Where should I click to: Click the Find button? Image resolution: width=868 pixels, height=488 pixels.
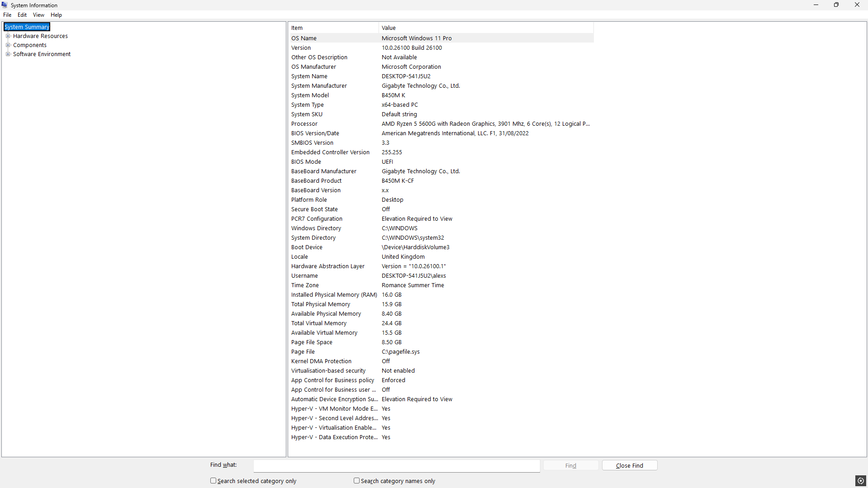(x=571, y=465)
